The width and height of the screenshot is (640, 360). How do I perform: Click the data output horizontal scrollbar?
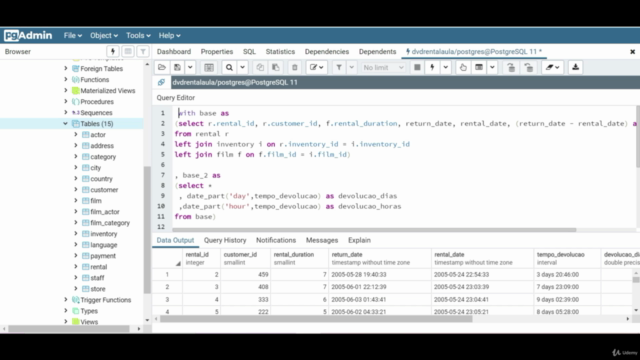pos(316,319)
